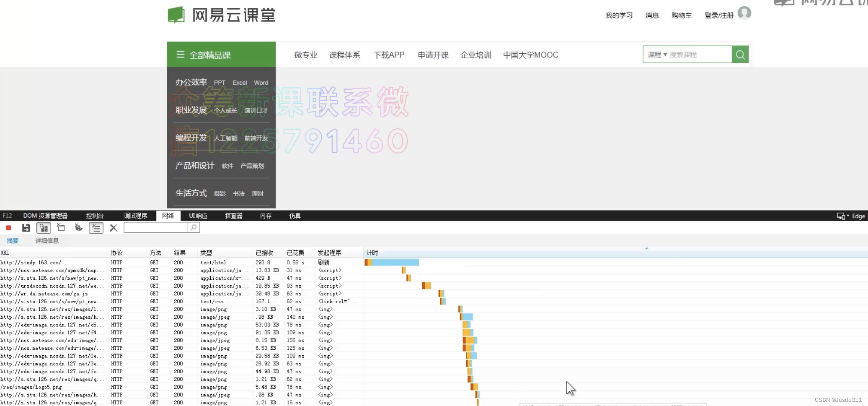Switch to the 详细信息 view

(47, 241)
